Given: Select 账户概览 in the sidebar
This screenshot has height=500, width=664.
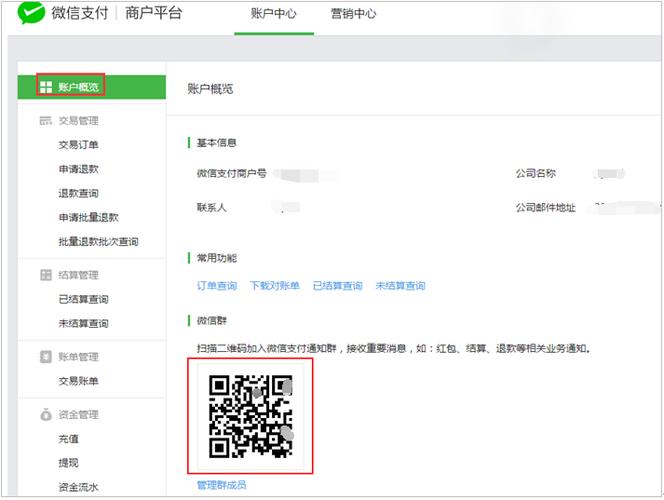Looking at the screenshot, I should pos(91,87).
